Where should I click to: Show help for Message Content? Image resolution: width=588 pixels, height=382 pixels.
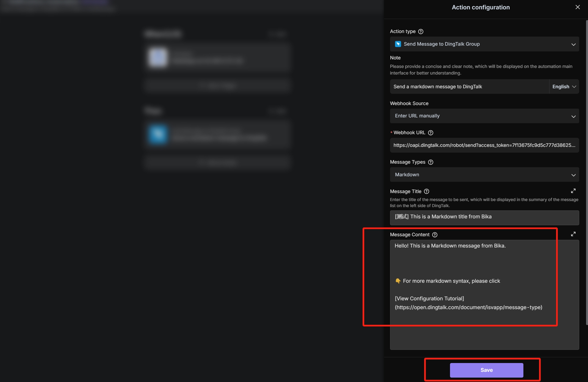[435, 235]
